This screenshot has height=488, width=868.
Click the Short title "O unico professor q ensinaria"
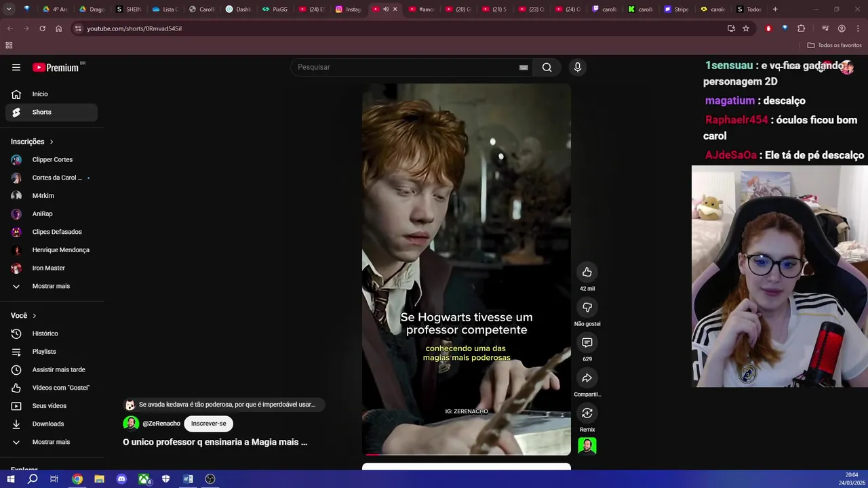215,442
